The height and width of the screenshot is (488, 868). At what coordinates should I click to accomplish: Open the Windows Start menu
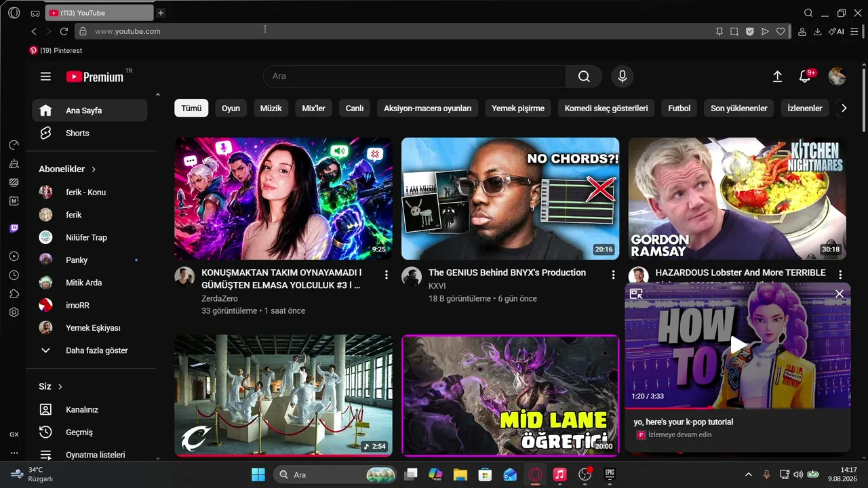click(x=258, y=474)
